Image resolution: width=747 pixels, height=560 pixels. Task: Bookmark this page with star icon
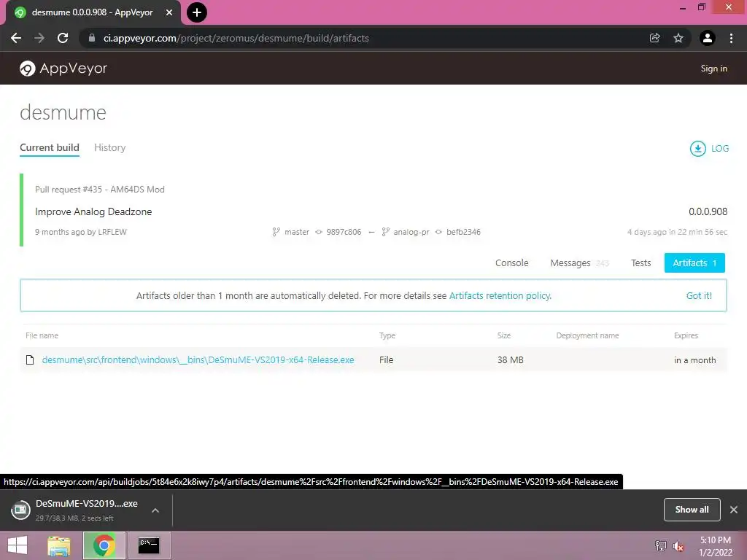pos(678,38)
